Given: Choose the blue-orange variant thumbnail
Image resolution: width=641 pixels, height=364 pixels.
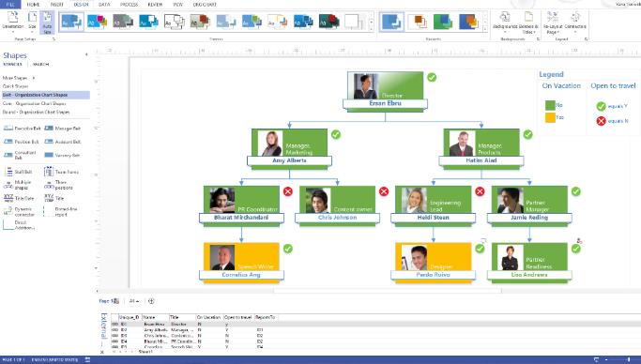Looking at the screenshot, I should 468,22.
